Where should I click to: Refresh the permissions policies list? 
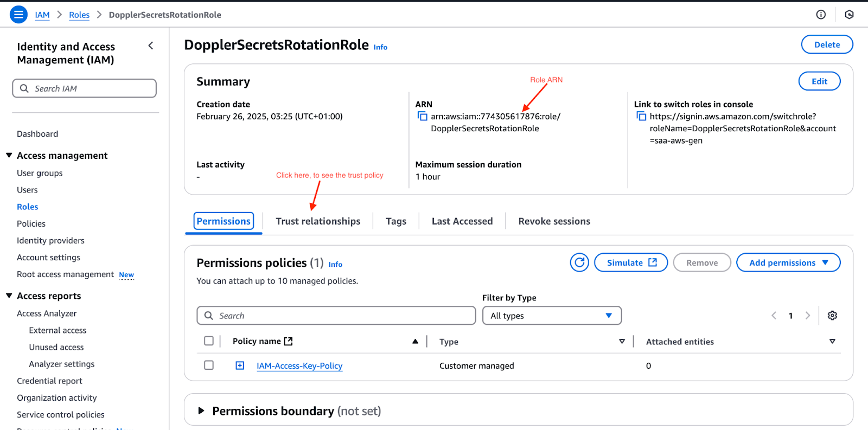pos(579,262)
